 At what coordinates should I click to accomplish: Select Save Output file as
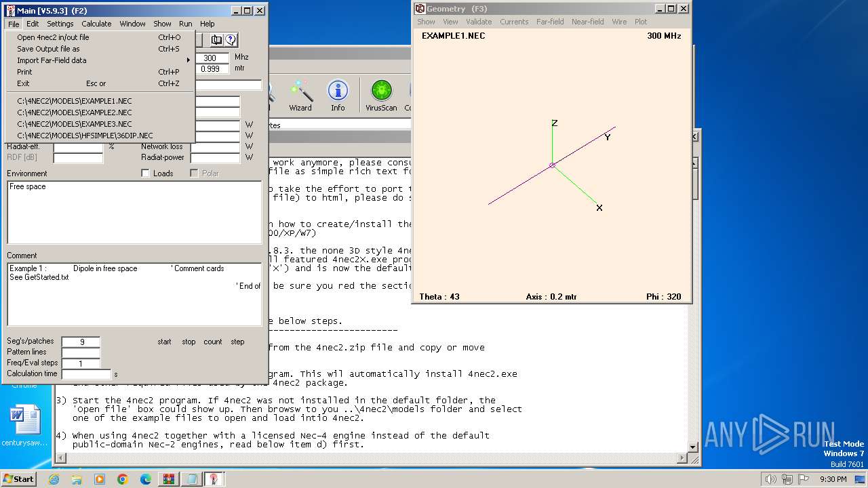(x=100, y=49)
